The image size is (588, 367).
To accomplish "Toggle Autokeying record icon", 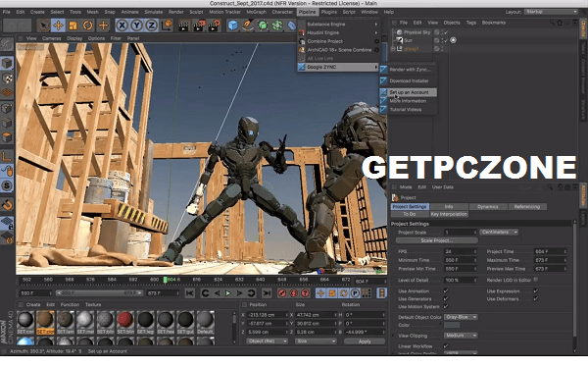I will click(294, 293).
